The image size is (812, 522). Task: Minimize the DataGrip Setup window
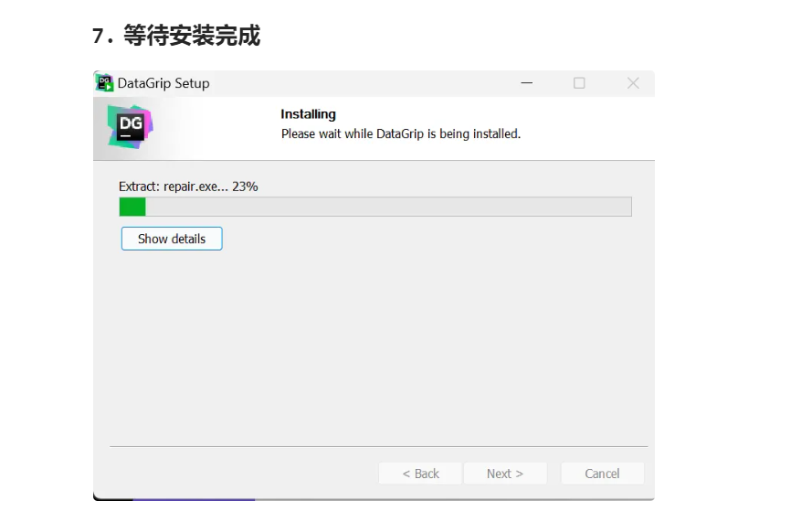527,83
